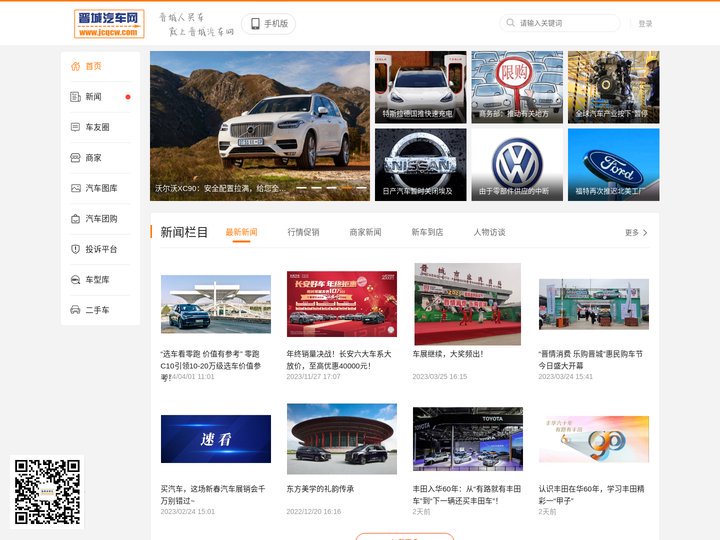
Task: Click the 商家 shop icon in sidebar
Action: click(75, 158)
